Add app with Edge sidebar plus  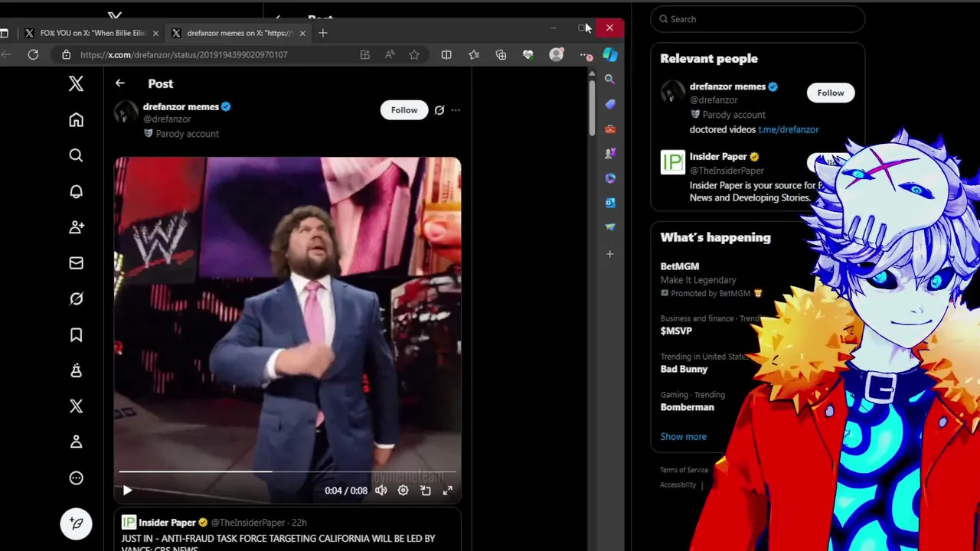(609, 253)
